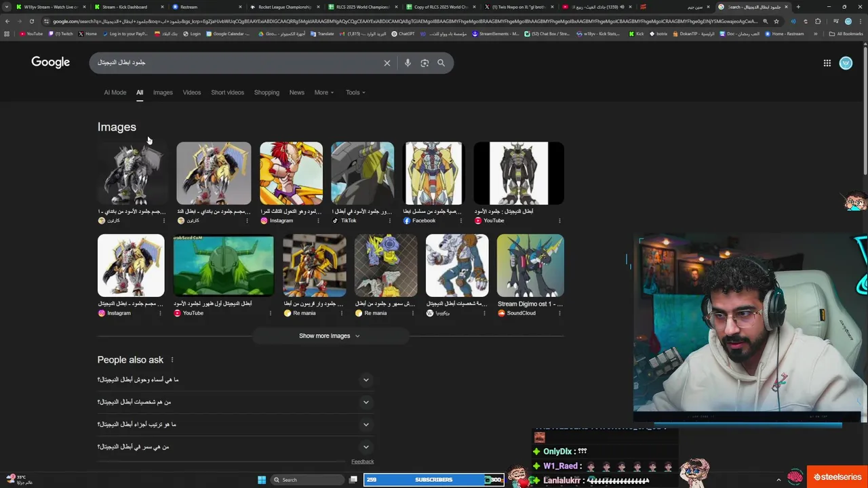The image size is (868, 488).
Task: Open the browser extensions puzzle icon
Action: (x=818, y=21)
